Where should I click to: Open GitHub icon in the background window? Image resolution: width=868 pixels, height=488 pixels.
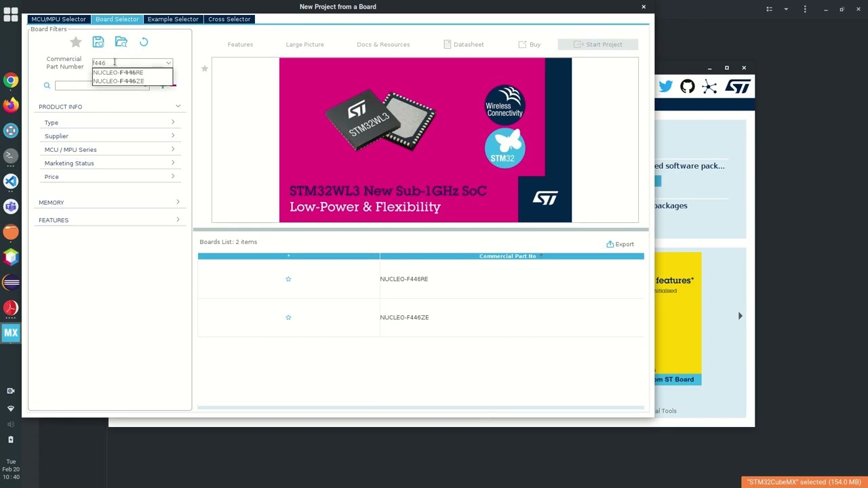click(x=688, y=87)
